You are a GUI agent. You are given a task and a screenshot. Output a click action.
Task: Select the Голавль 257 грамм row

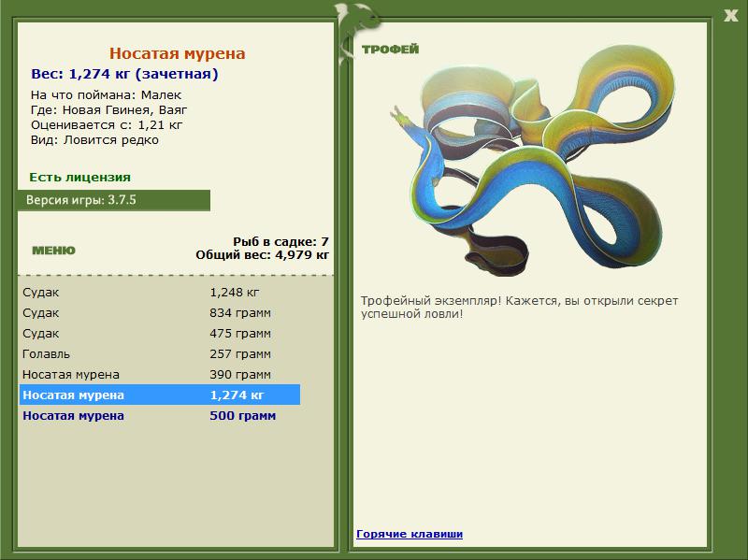click(160, 354)
